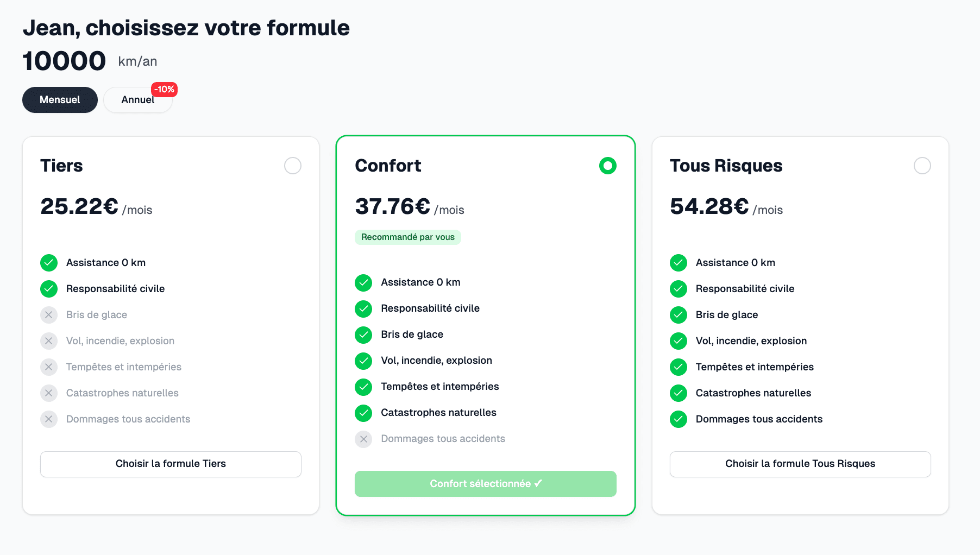Click the Recommandé par vous badge
The image size is (980, 555).
(407, 237)
